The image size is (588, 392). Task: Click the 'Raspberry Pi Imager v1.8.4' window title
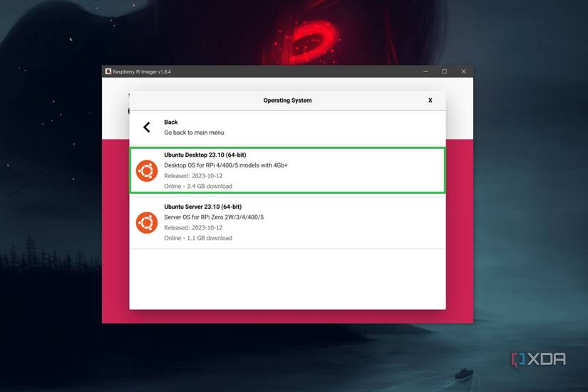pyautogui.click(x=142, y=72)
